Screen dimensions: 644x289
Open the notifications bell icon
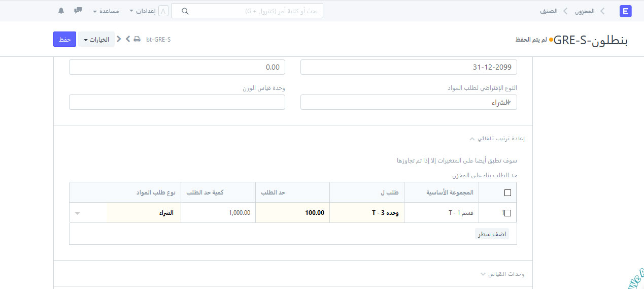click(x=61, y=11)
